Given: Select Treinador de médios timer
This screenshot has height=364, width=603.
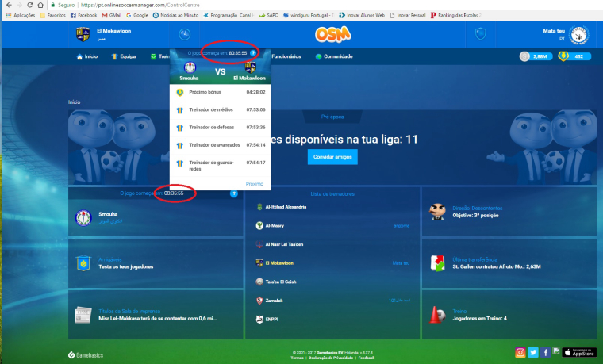Looking at the screenshot, I should pyautogui.click(x=220, y=110).
